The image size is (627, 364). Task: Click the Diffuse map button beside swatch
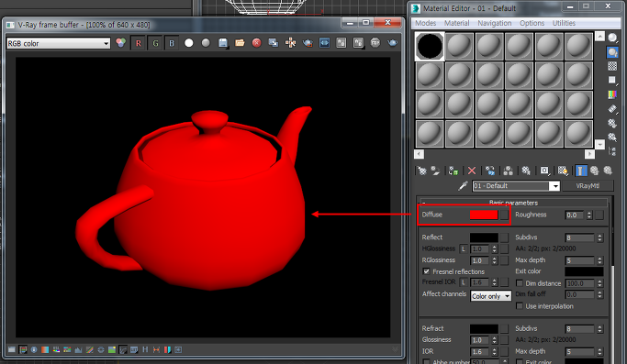504,215
